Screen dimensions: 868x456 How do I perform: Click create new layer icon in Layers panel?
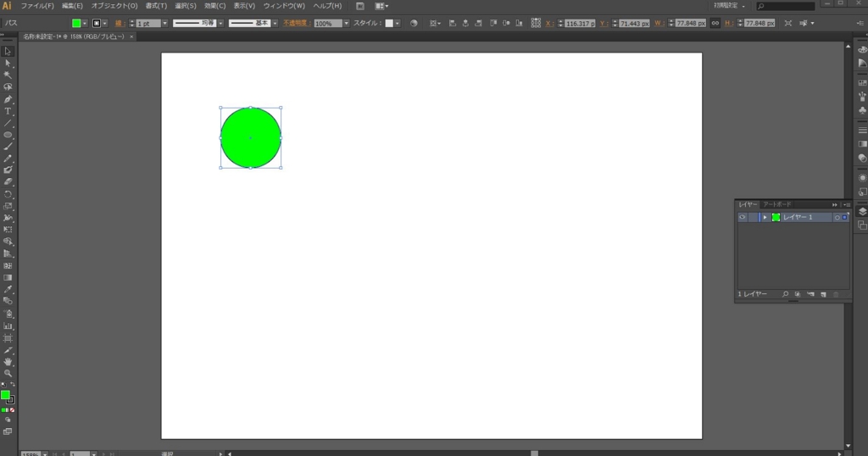click(823, 294)
